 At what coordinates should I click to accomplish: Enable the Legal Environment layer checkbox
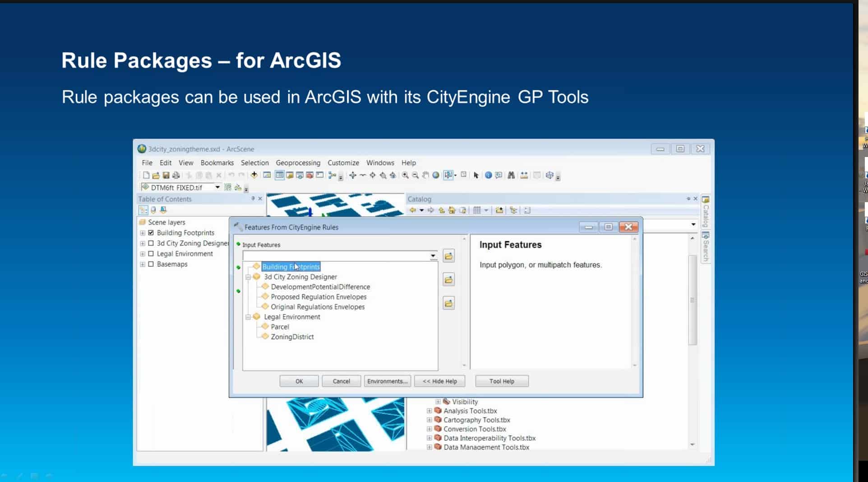point(151,254)
